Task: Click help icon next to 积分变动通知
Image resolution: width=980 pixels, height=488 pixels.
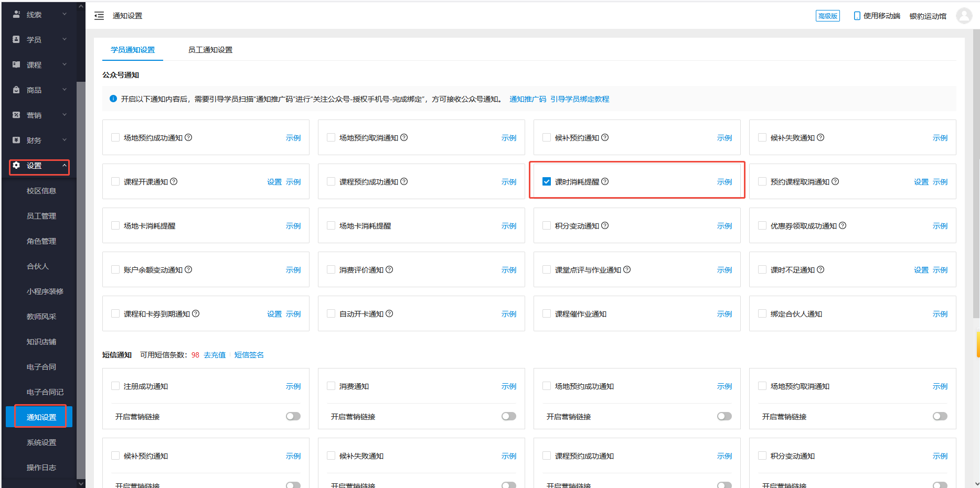Action: 605,225
